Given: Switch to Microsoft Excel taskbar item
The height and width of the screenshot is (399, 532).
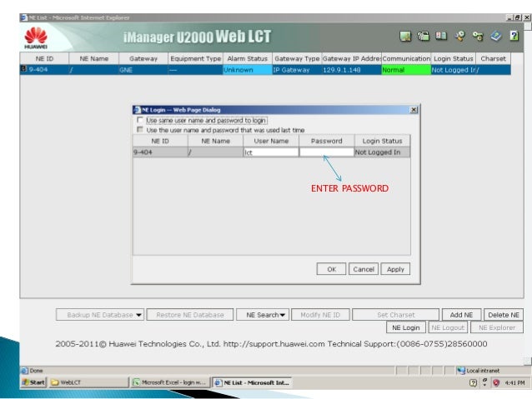Looking at the screenshot, I should click(170, 382).
